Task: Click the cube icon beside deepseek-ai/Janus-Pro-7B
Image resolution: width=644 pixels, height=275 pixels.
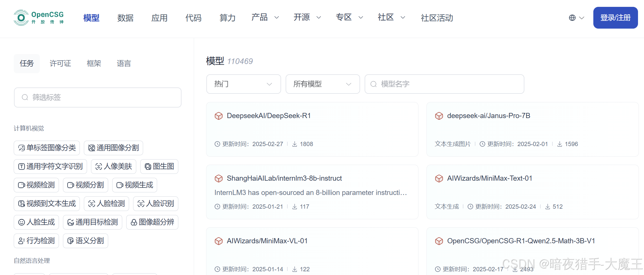Action: 439,116
